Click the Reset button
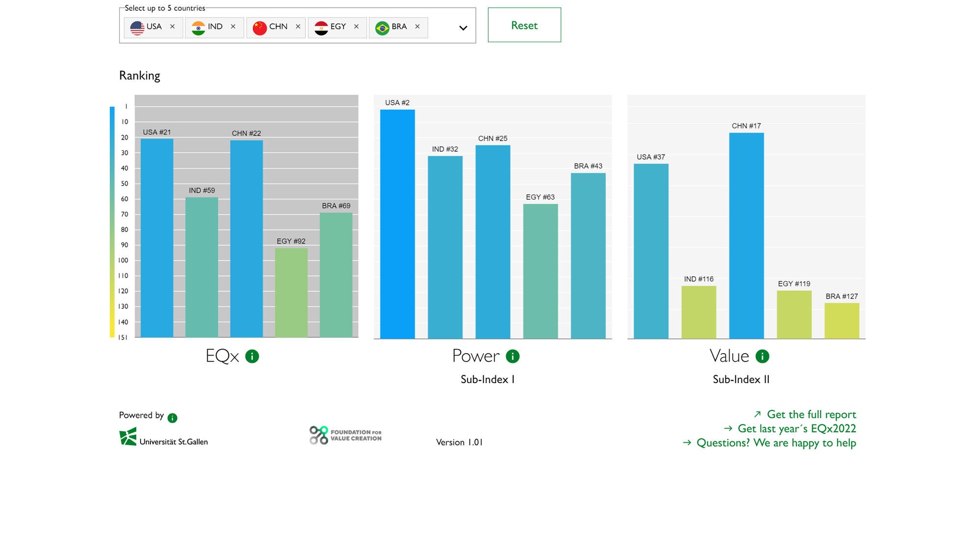Screen dimensions: 980x551 [x=524, y=25]
